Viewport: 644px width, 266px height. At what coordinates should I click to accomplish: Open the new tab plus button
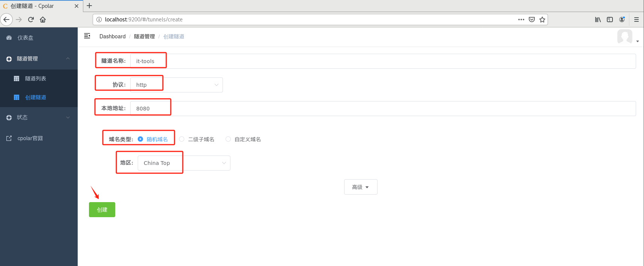coord(89,6)
